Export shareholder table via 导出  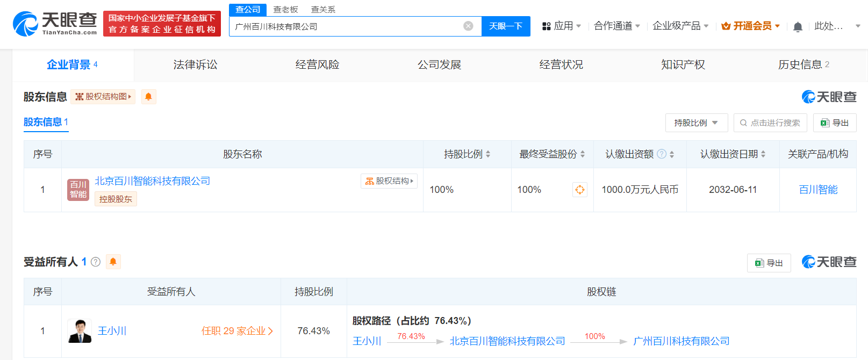(x=835, y=123)
